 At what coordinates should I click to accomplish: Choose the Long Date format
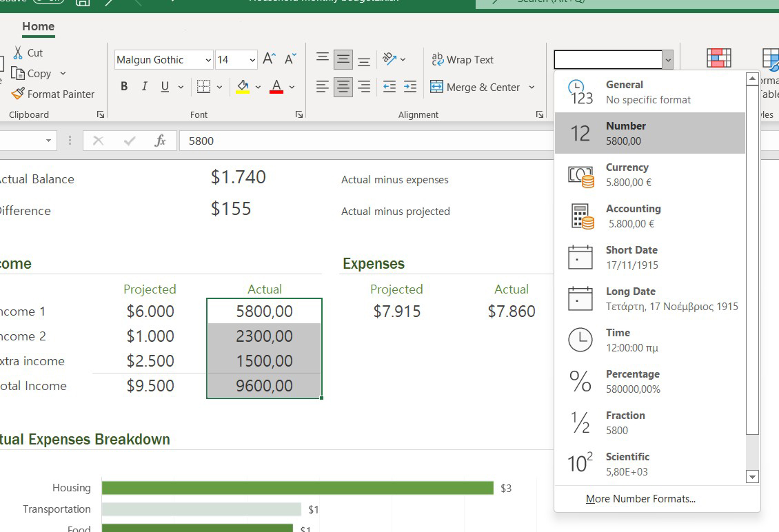click(650, 298)
